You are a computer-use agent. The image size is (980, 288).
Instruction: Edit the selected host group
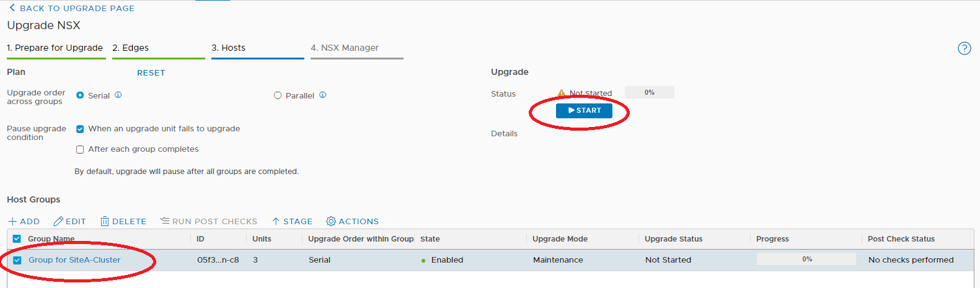[69, 221]
